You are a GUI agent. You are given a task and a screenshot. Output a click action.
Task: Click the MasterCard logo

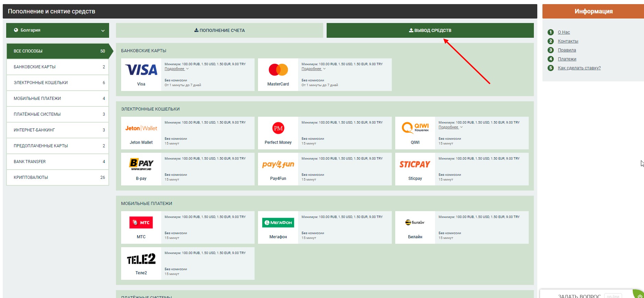278,70
